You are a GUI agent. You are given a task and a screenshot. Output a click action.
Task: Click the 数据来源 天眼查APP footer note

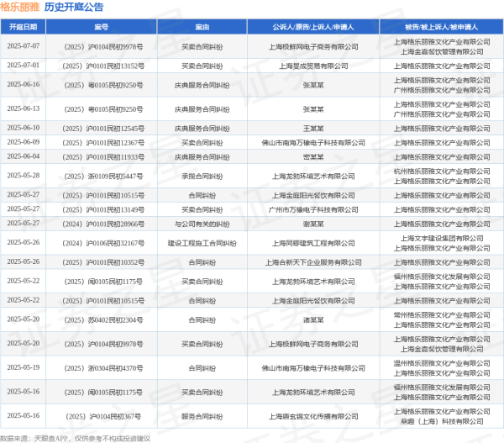click(76, 437)
